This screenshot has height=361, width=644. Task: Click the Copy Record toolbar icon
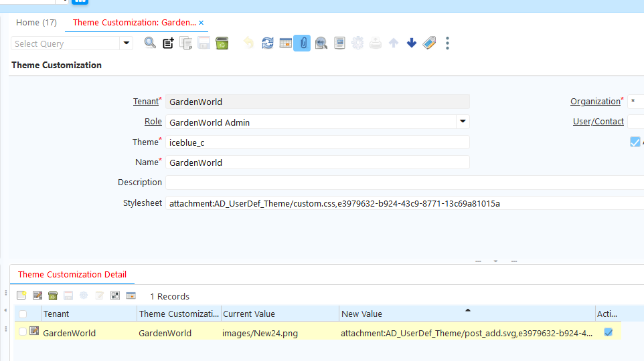coord(186,43)
